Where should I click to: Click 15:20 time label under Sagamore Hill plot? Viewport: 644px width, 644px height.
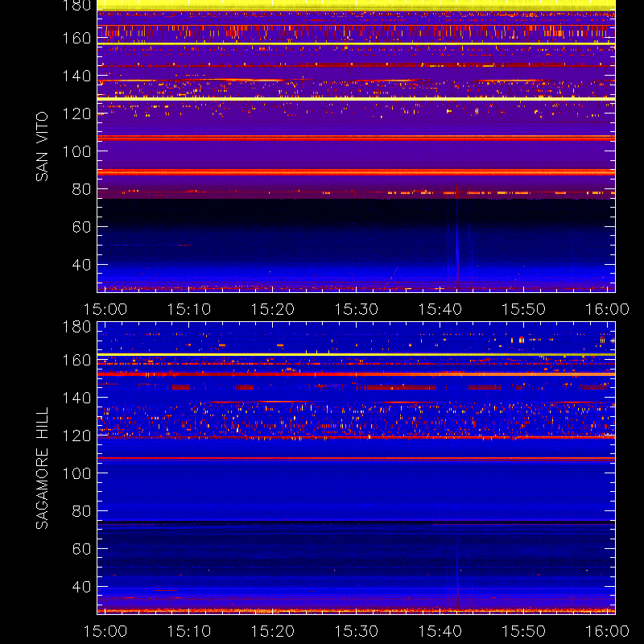pyautogui.click(x=273, y=631)
